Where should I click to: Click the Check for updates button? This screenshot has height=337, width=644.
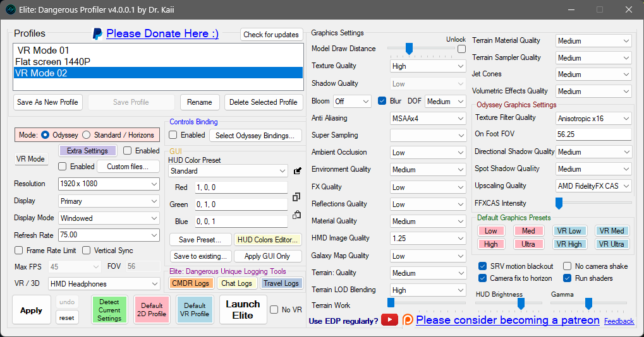point(271,35)
